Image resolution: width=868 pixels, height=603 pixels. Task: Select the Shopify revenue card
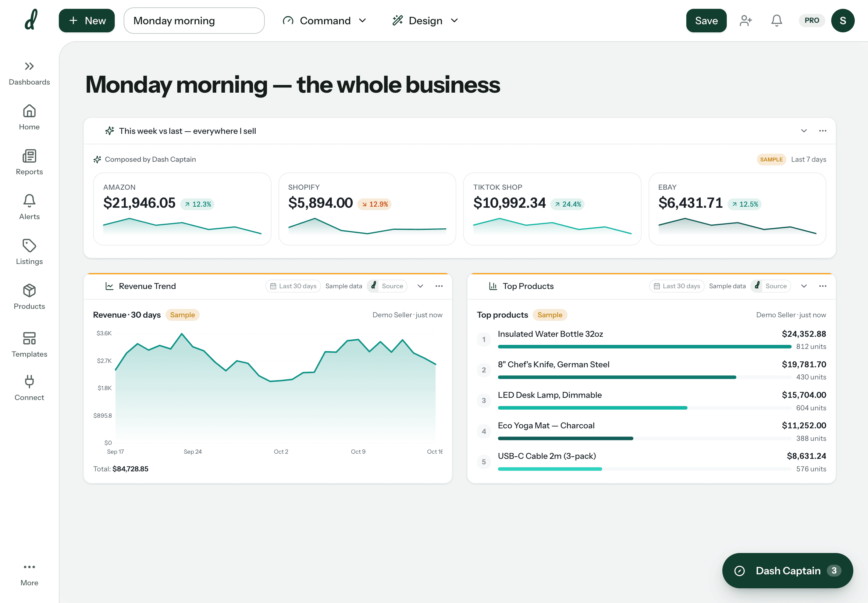coord(367,209)
